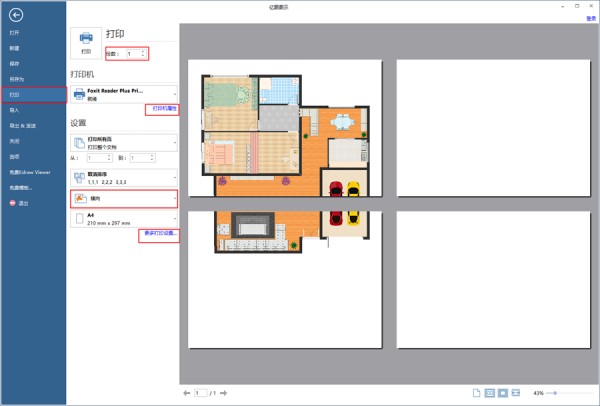Select Print in left sidebar menu
Screen dimensions: 600x406
click(14, 94)
